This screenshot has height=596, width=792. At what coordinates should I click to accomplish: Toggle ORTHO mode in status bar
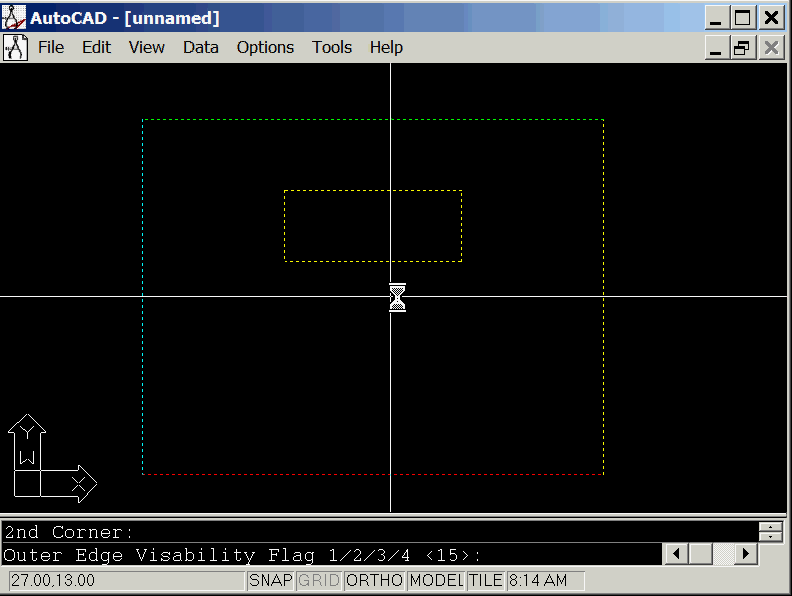374,580
